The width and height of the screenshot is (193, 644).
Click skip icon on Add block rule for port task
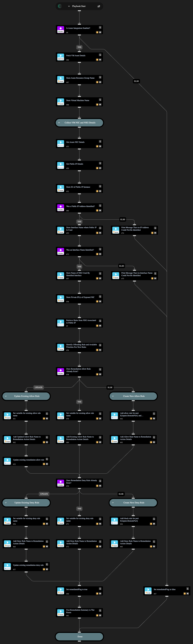coord(154,524)
